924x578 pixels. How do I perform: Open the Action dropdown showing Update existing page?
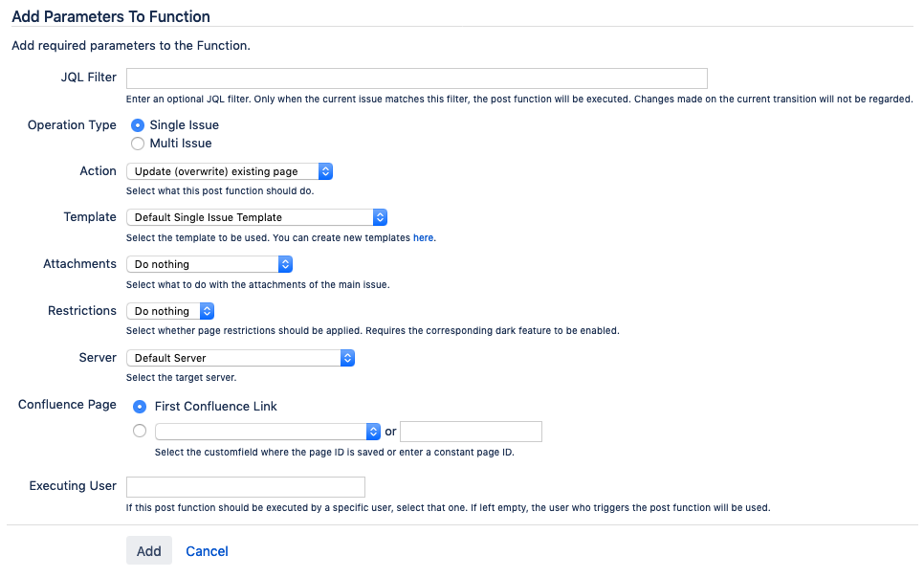point(230,171)
